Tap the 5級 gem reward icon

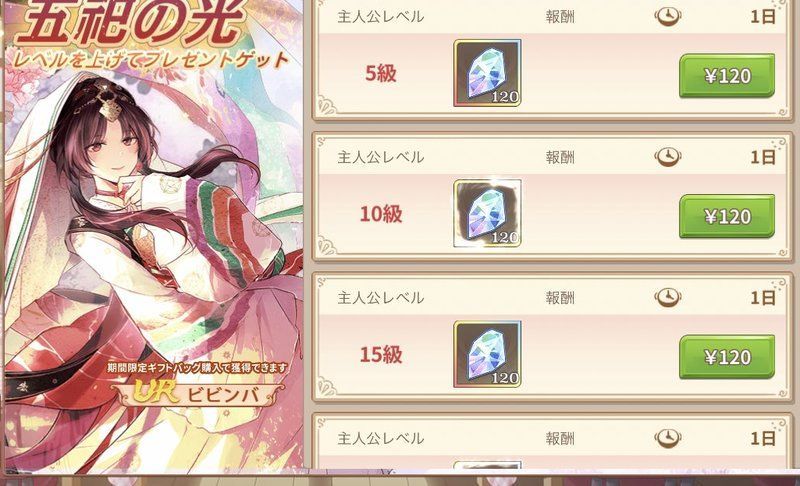tap(487, 73)
